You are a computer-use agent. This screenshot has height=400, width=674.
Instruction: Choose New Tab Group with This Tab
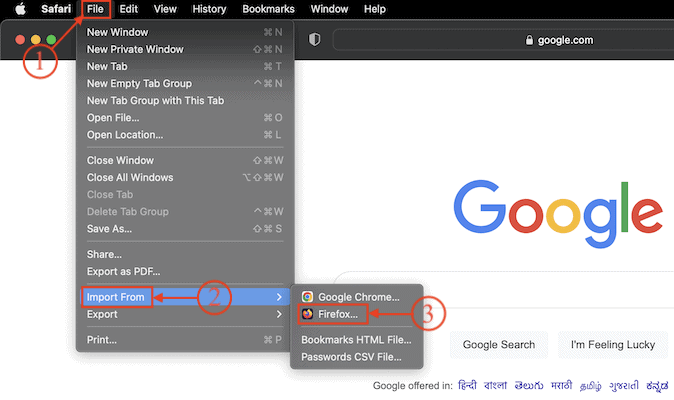pyautogui.click(x=185, y=101)
